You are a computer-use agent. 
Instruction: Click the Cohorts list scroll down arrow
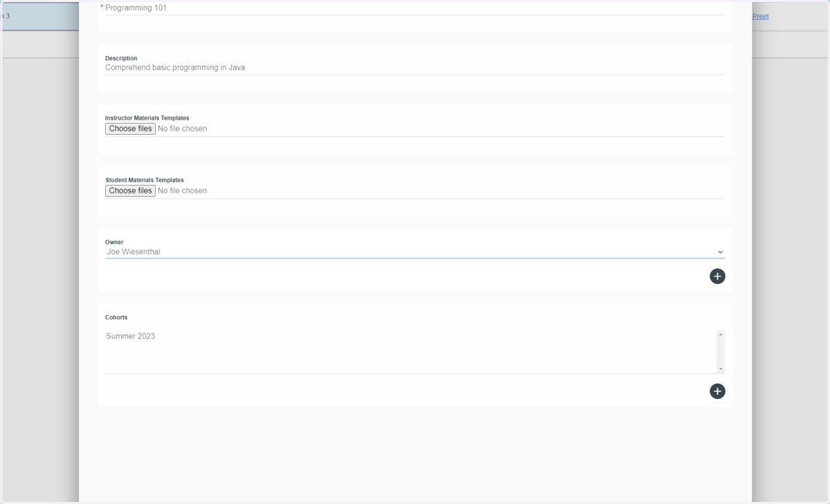[721, 369]
